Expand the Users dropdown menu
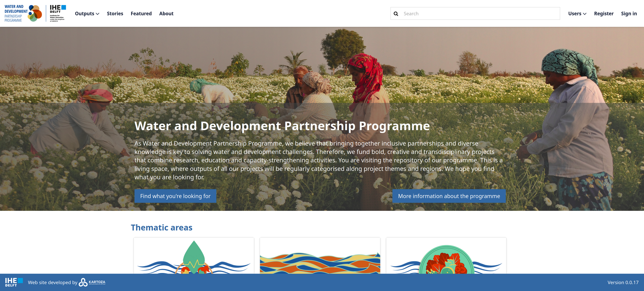 (x=577, y=14)
